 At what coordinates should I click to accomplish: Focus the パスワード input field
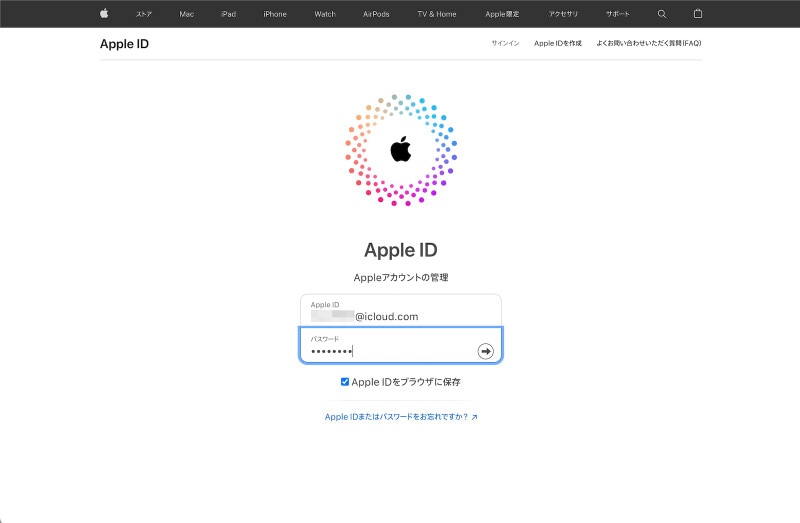click(x=401, y=345)
